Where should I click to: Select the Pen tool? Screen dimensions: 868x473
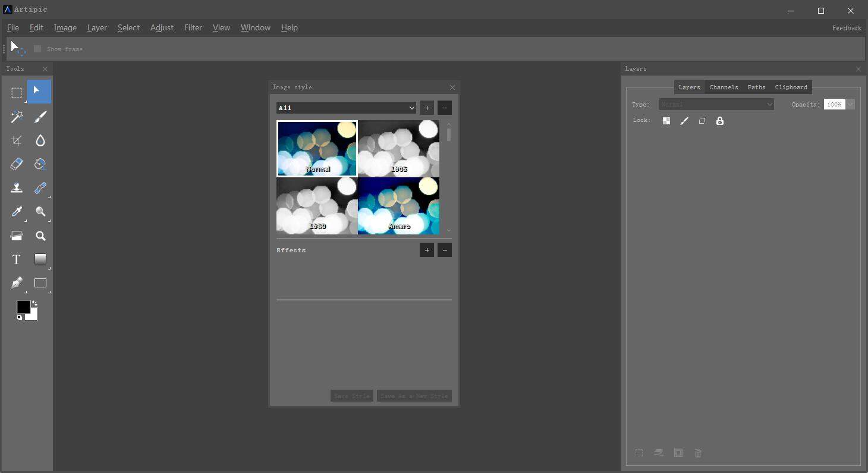16,283
